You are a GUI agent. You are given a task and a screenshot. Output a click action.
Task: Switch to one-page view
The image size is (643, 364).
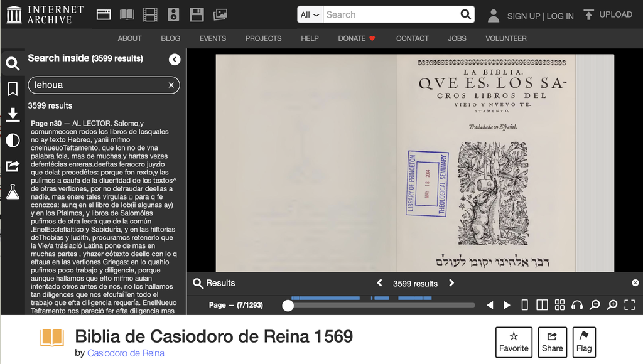tap(524, 305)
